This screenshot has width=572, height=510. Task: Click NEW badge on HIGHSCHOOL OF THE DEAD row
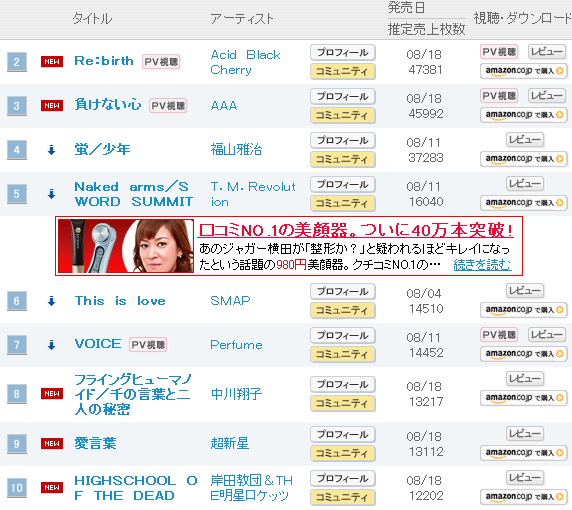click(52, 488)
